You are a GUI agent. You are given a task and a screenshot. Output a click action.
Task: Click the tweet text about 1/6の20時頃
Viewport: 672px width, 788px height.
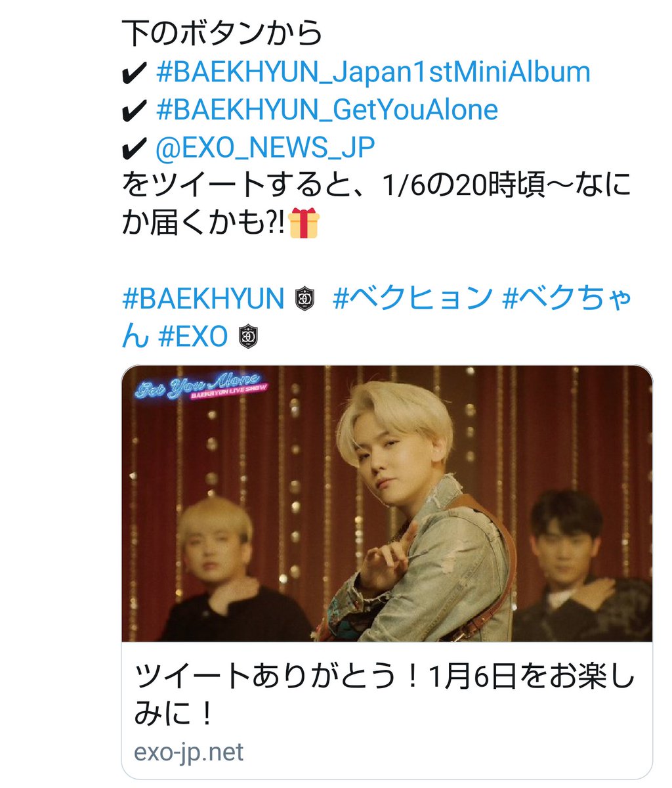(x=377, y=204)
